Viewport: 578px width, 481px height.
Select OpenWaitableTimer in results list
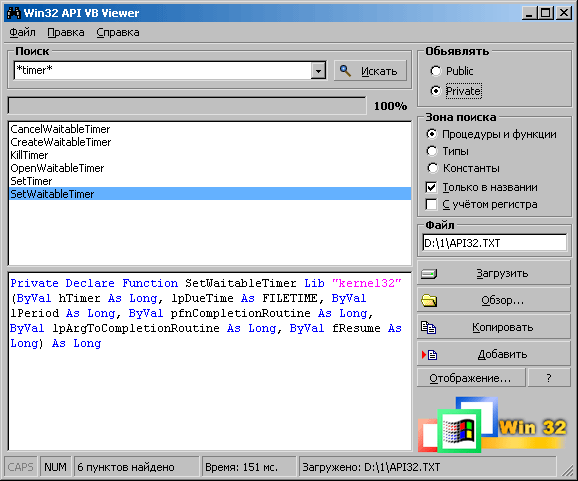pyautogui.click(x=210, y=168)
